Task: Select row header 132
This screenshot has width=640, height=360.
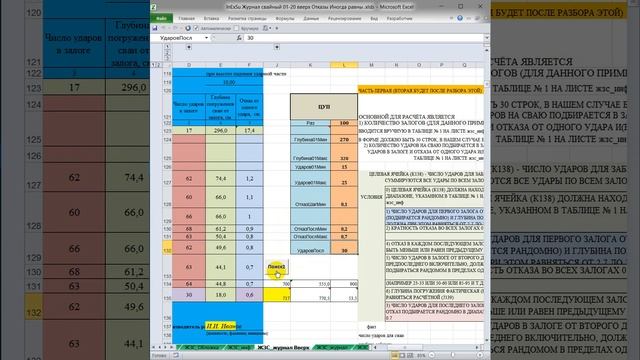Action: coord(167,247)
